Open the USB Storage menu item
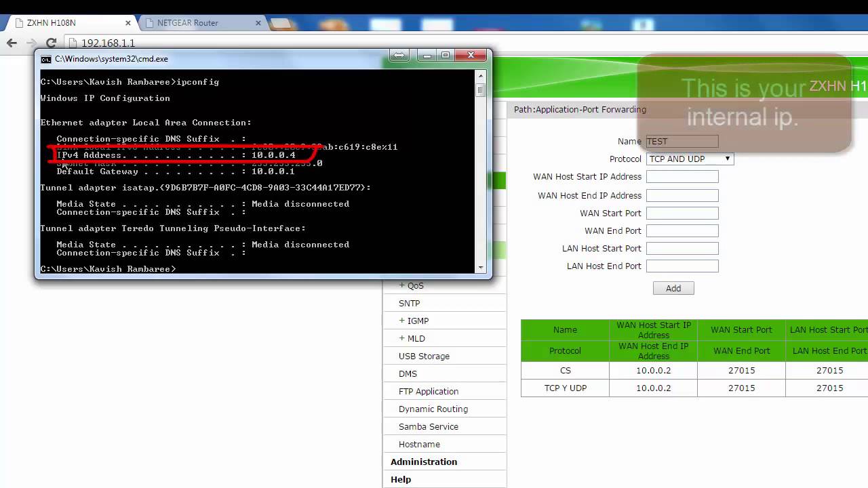Screen dimensions: 868x488 click(x=424, y=357)
